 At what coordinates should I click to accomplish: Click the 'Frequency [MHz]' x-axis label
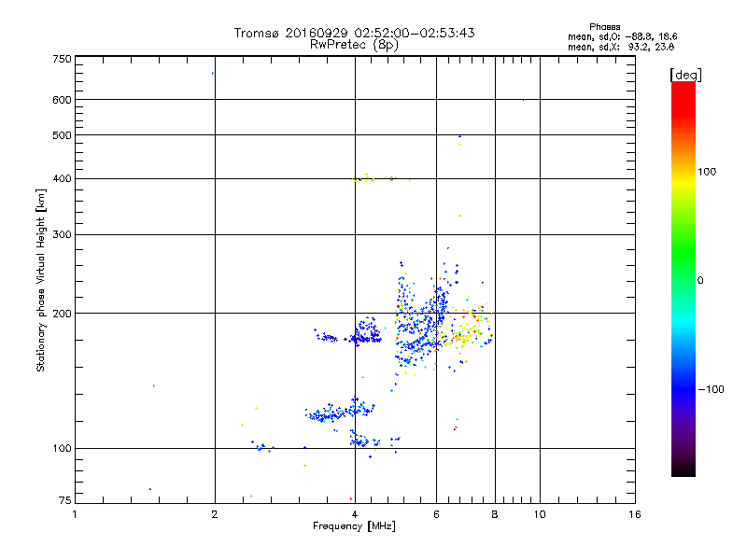pyautogui.click(x=354, y=526)
